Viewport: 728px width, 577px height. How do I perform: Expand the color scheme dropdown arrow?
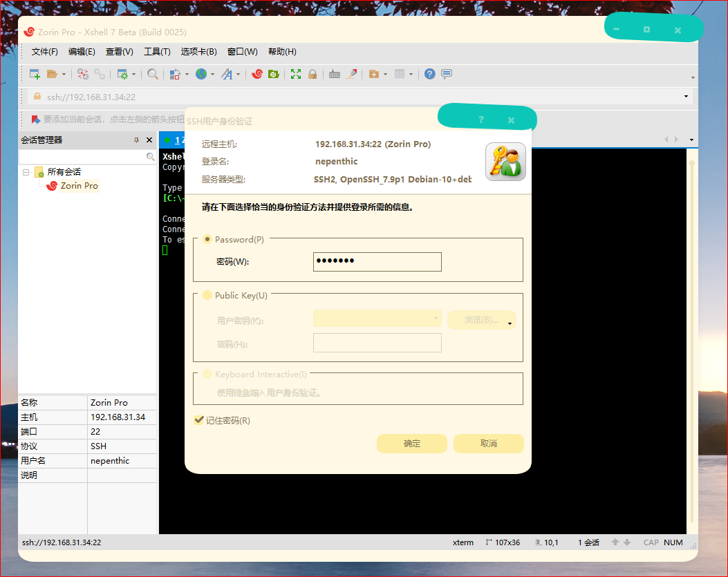[187, 74]
